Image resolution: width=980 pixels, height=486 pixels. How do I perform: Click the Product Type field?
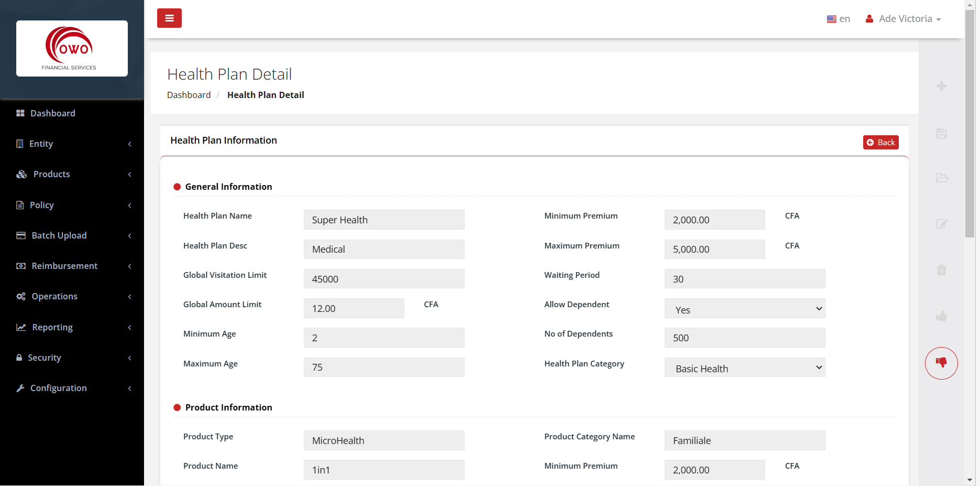pyautogui.click(x=384, y=440)
